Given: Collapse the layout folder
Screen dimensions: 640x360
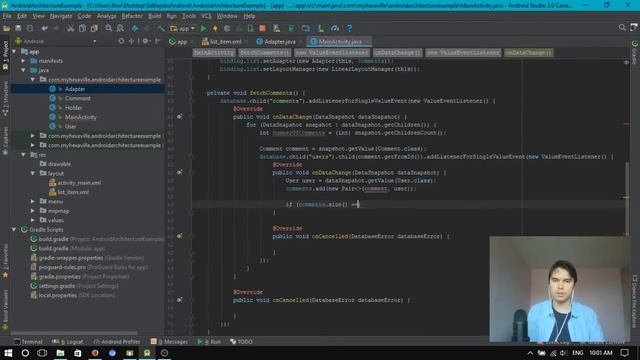Looking at the screenshot, I should pyautogui.click(x=33, y=173).
